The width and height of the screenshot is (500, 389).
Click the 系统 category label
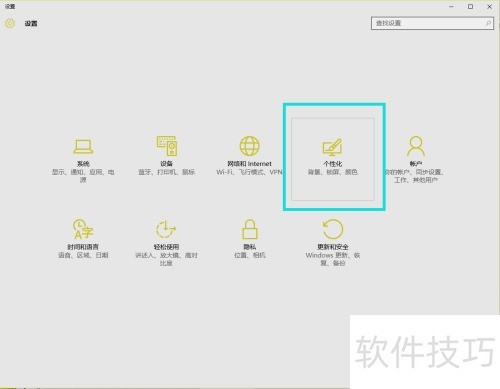pos(83,164)
